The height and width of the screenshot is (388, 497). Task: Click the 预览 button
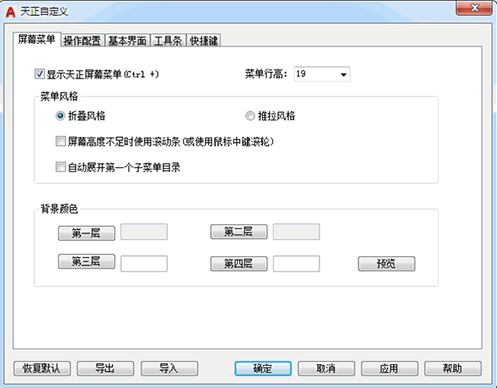pos(387,264)
